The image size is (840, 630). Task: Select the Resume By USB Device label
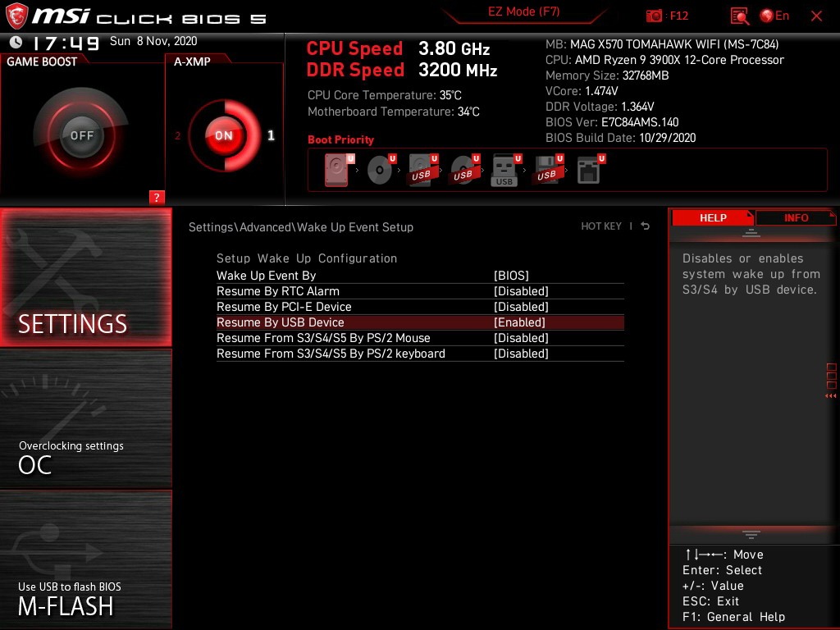pos(281,322)
